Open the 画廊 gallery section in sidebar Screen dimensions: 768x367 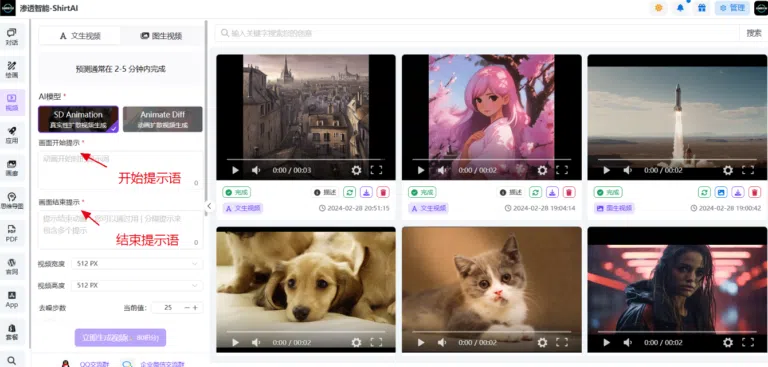coord(12,168)
